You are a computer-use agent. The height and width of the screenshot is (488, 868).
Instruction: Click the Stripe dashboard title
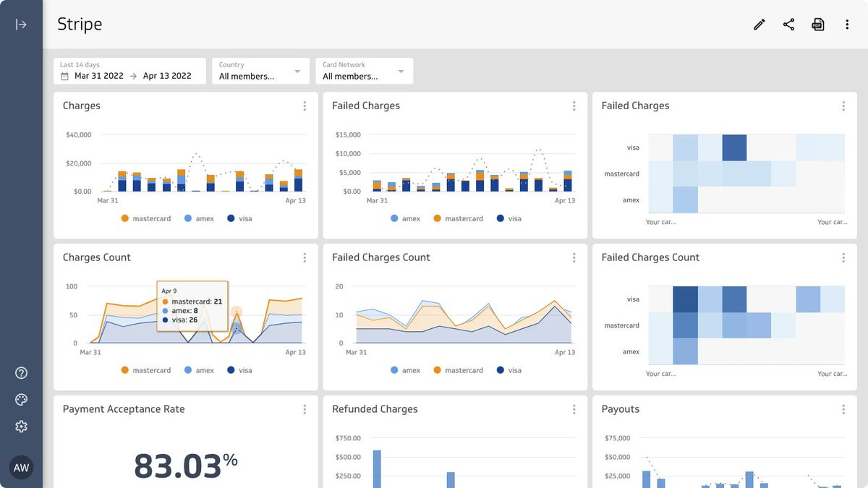[x=80, y=25]
